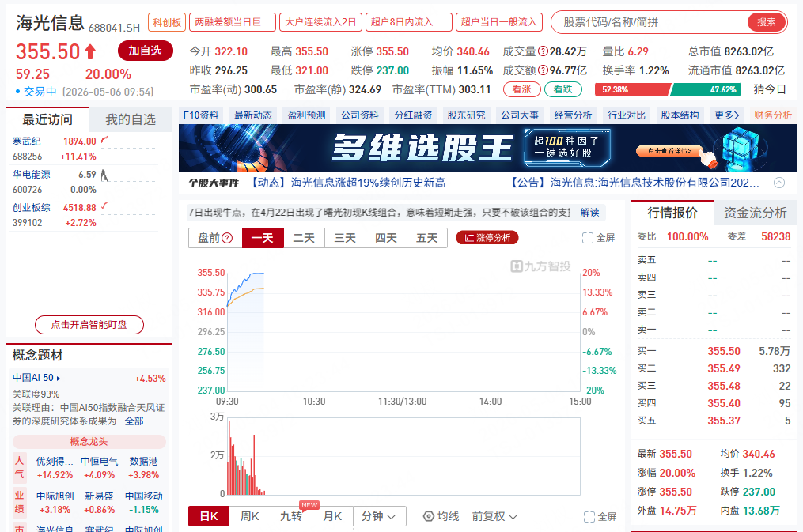Image resolution: width=803 pixels, height=532 pixels.
Task: Switch to the 我的自选 tab
Action: (x=131, y=119)
